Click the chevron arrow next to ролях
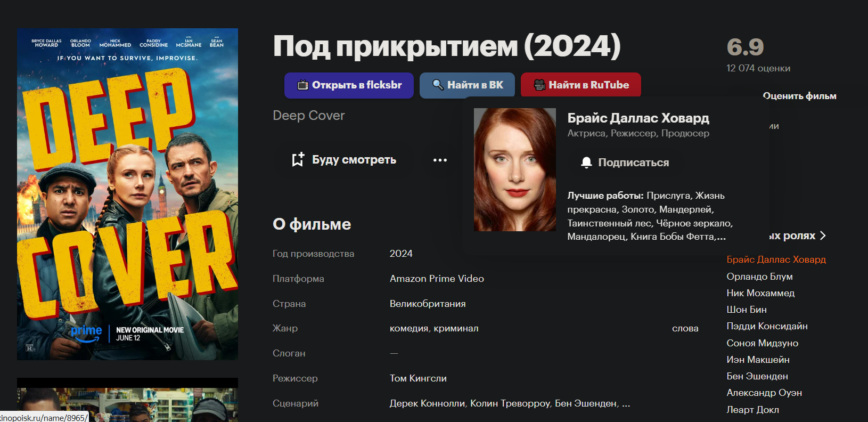Image resolution: width=868 pixels, height=422 pixels. (823, 236)
